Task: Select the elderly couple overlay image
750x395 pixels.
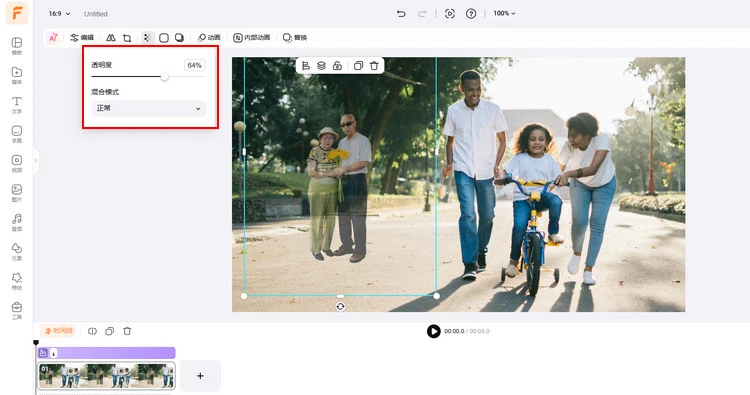Action: tap(339, 187)
